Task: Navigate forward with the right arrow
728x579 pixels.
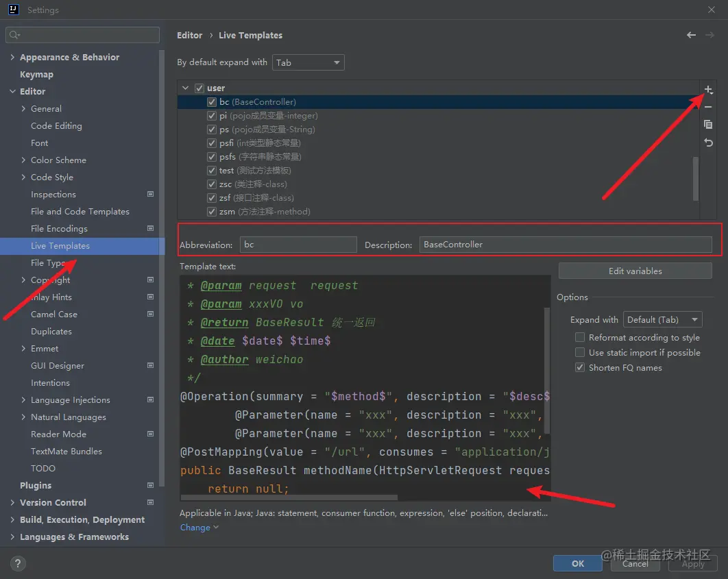Action: pos(709,35)
